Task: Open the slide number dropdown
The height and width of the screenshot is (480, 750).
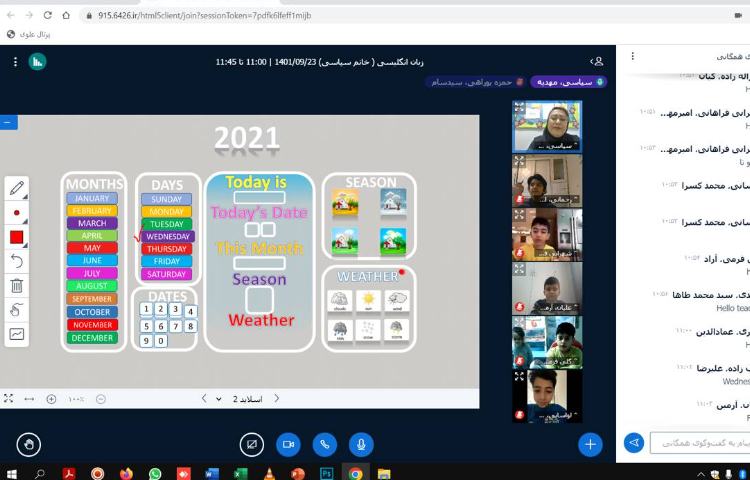Action: coord(219,398)
